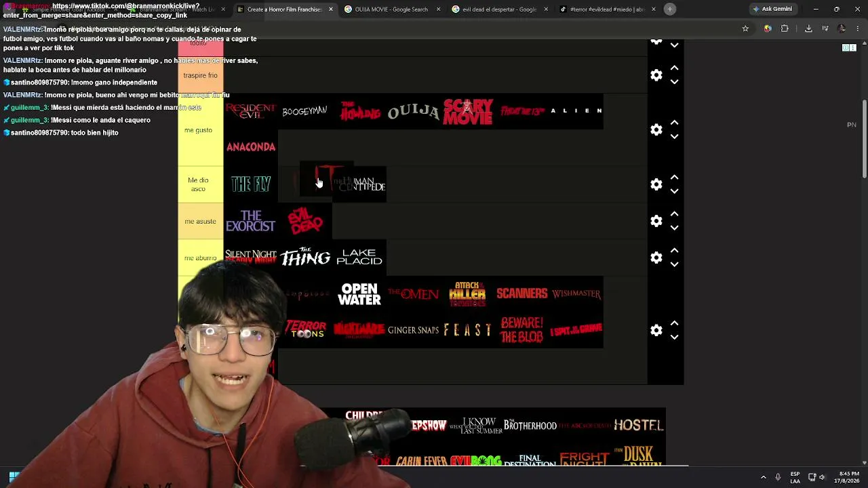Select the Anaconda logo tile
Viewport: 868px width, 488px height.
251,147
